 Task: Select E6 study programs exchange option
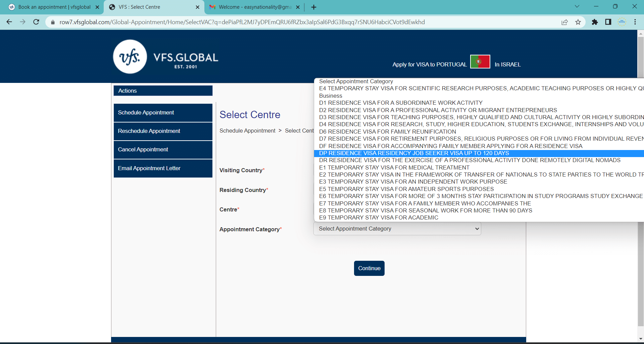tap(479, 196)
